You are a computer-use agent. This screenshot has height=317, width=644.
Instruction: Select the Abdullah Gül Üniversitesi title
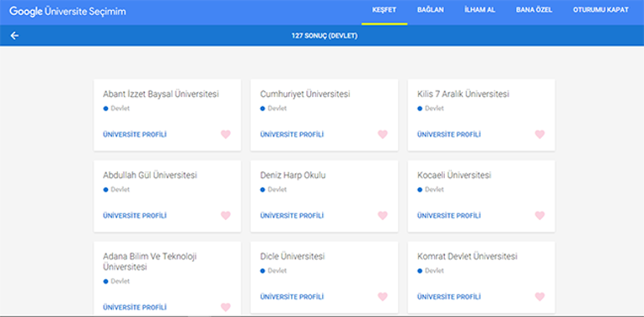click(x=150, y=176)
